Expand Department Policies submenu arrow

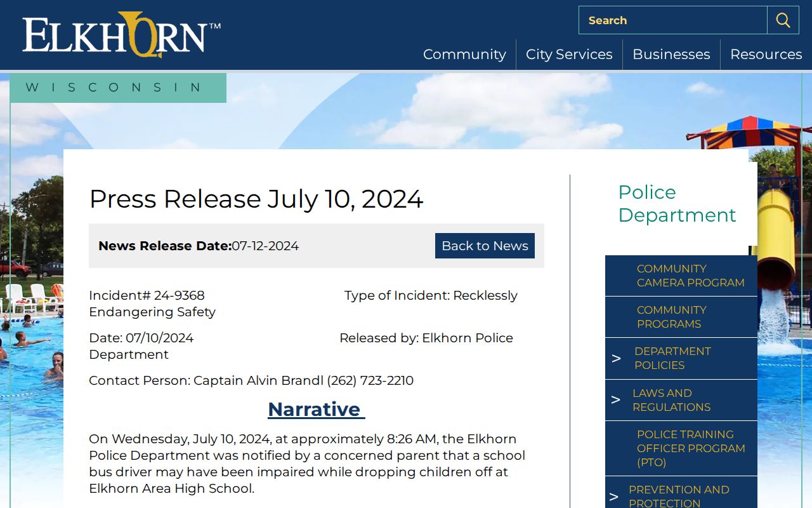[616, 359]
